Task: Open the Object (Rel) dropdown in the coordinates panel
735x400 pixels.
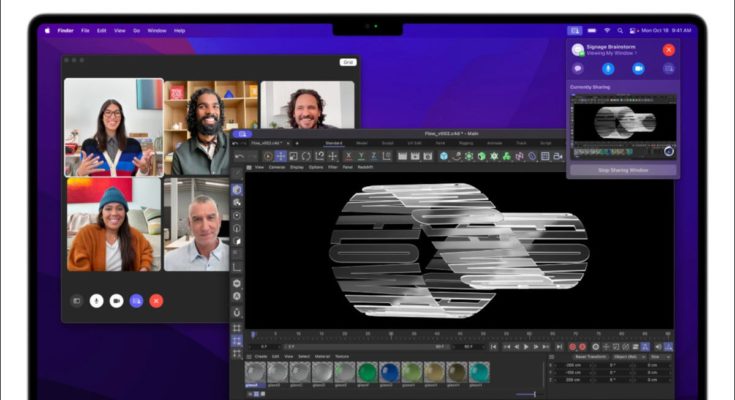Action: [630, 356]
